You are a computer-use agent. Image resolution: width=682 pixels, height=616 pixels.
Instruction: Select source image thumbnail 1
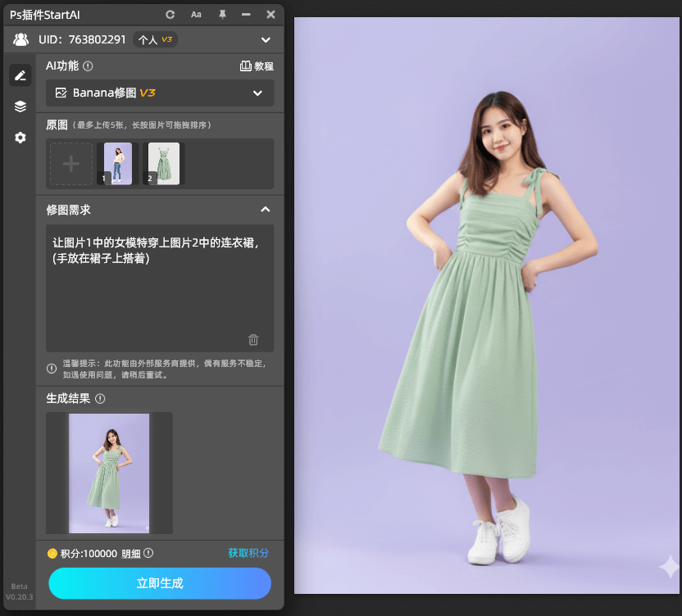[116, 164]
